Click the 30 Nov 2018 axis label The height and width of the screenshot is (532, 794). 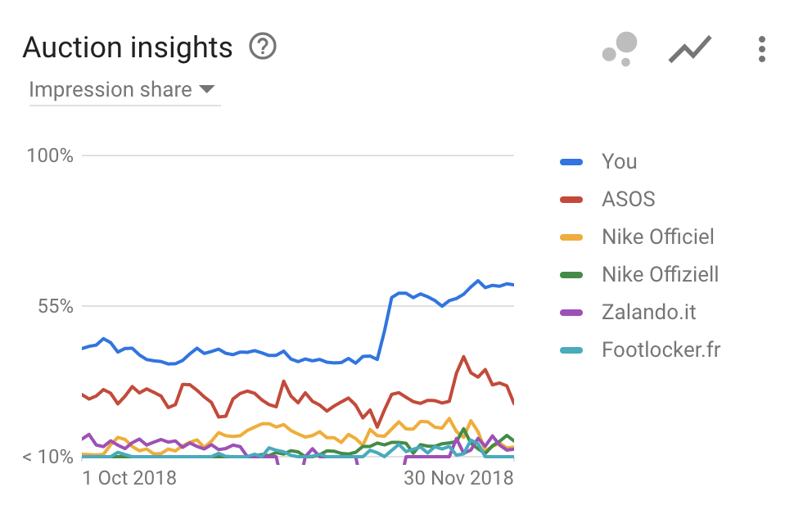click(x=458, y=478)
